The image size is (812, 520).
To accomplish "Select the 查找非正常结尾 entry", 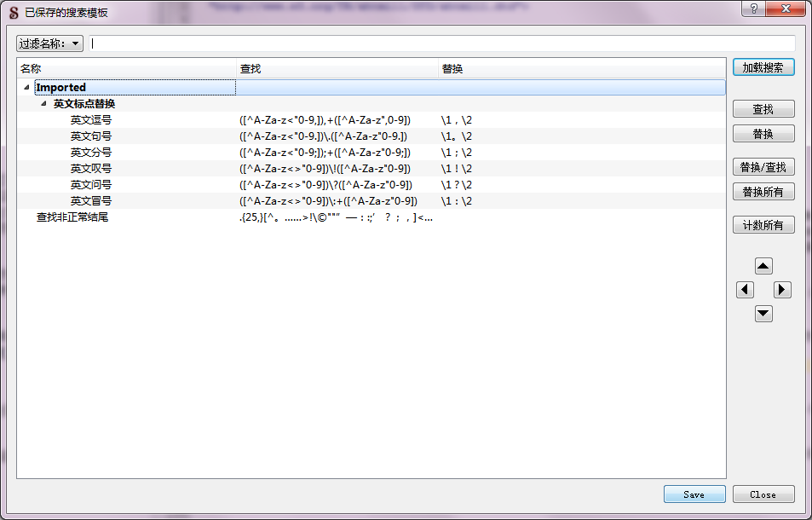I will pyautogui.click(x=72, y=217).
